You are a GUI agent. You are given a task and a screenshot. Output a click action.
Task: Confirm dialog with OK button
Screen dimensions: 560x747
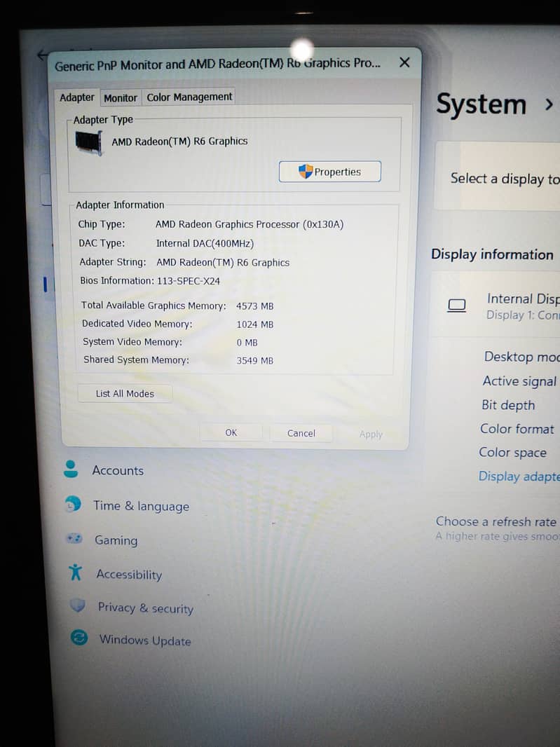pyautogui.click(x=231, y=432)
